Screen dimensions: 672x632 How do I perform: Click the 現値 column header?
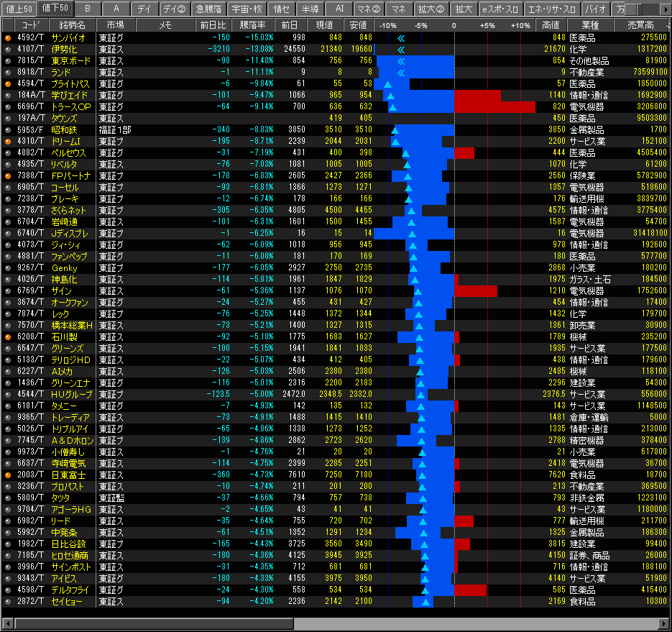pos(324,25)
